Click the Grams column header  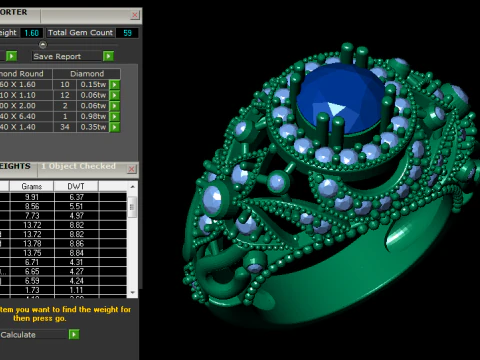tap(32, 186)
